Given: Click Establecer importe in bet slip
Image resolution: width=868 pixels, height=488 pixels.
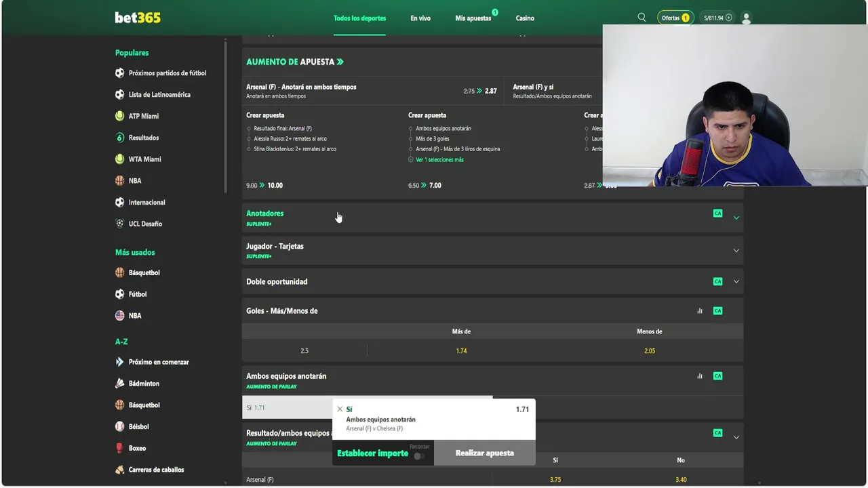Looking at the screenshot, I should coord(372,453).
